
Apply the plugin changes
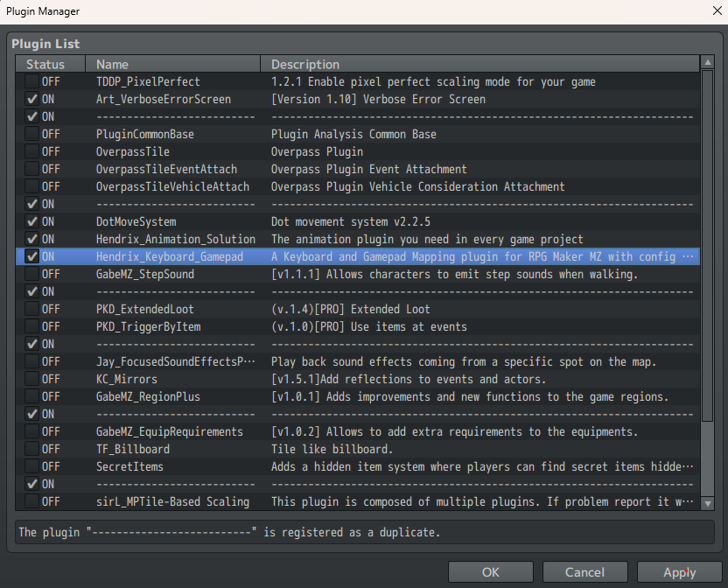(679, 572)
